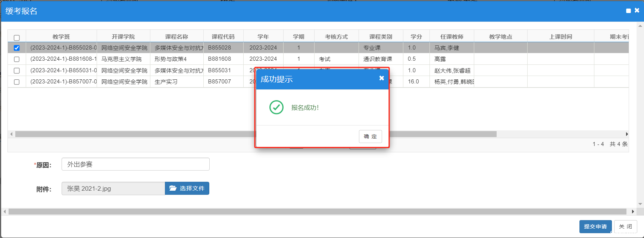Screen dimensions: 644x238
Task: Tick the 生产实习 course row checkbox
Action: click(x=17, y=82)
